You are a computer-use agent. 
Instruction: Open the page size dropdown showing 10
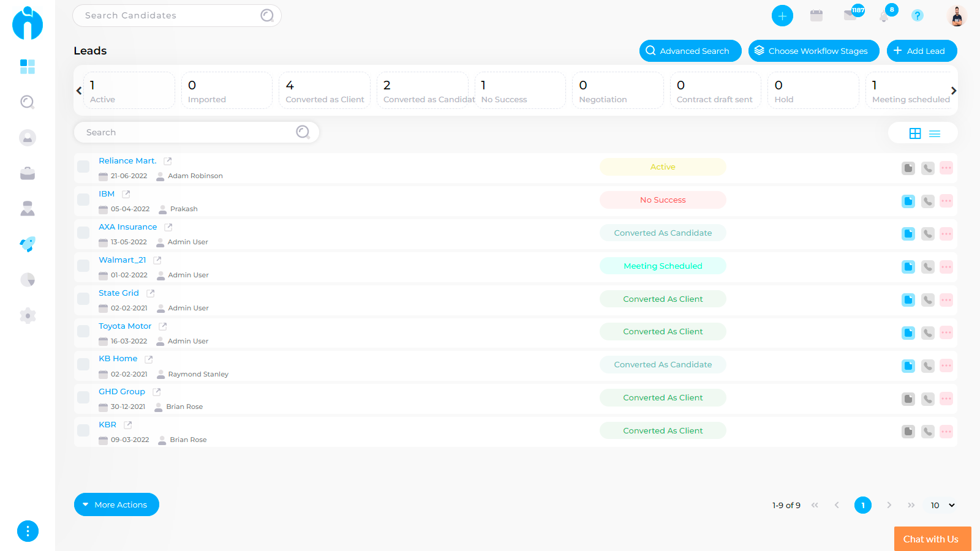(943, 505)
